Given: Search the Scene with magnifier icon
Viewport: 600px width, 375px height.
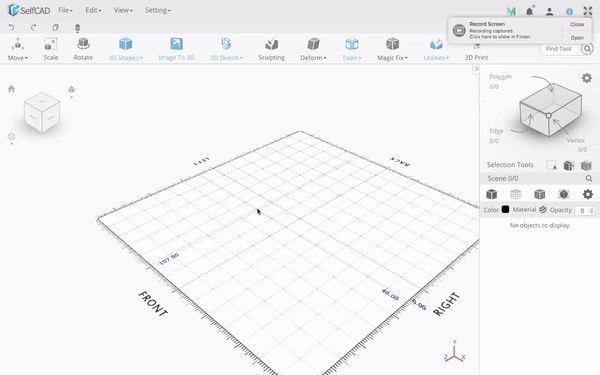Looking at the screenshot, I should (589, 178).
